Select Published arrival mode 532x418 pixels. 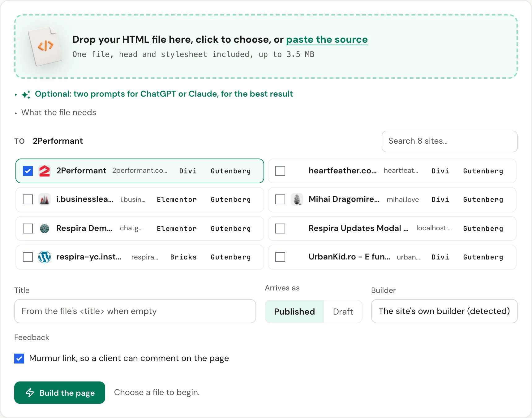tap(294, 311)
